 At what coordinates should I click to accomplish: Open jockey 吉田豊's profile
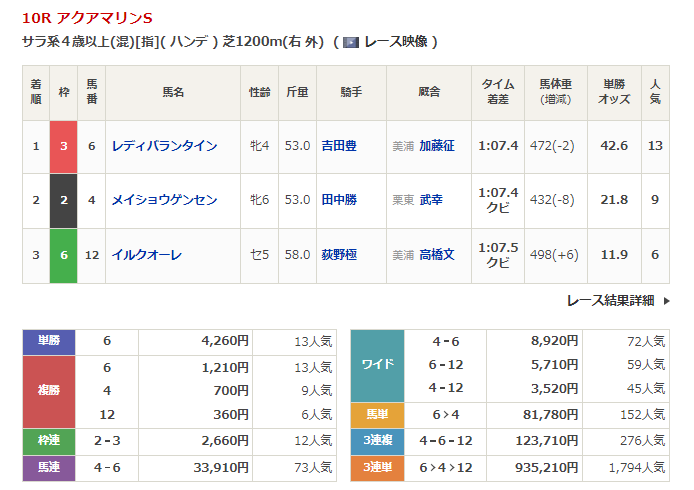coord(338,146)
